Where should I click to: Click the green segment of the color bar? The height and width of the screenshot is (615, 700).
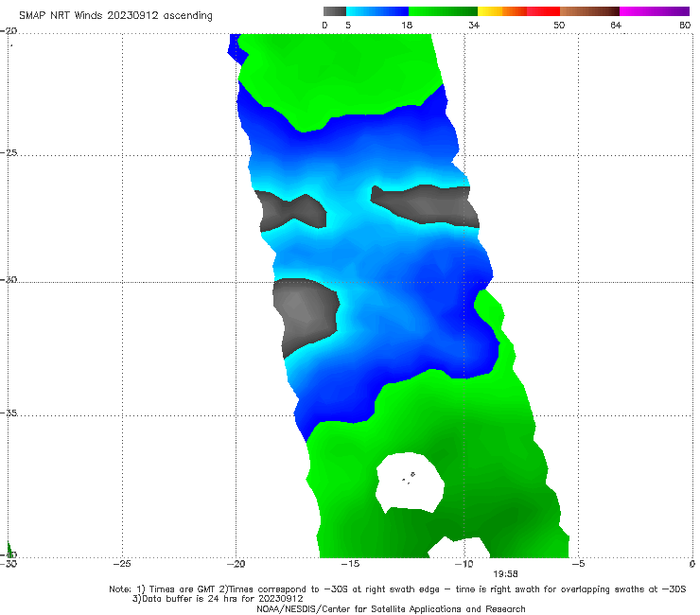(x=443, y=11)
